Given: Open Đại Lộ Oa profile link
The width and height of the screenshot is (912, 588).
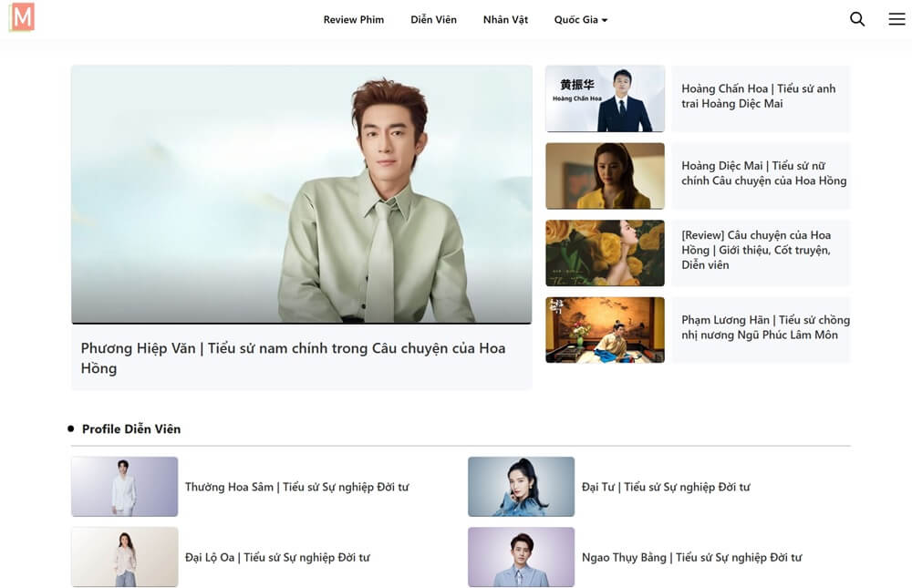Looking at the screenshot, I should pyautogui.click(x=277, y=557).
